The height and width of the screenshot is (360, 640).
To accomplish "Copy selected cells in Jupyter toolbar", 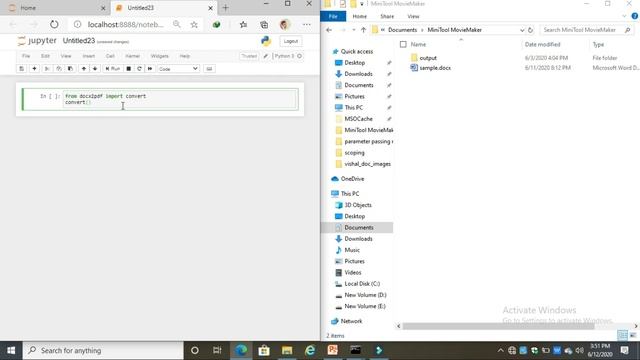I will pos(58,69).
